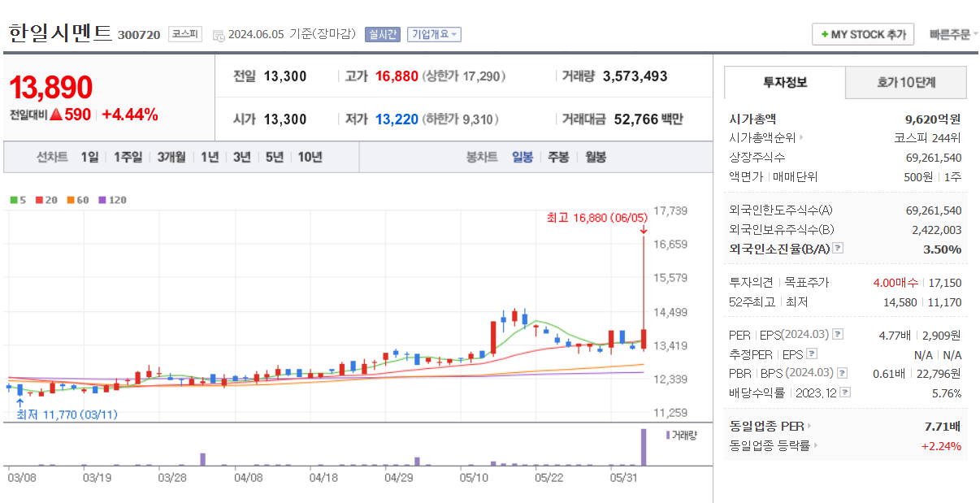Click the 상장주식수 value 69,261,540
The height and width of the screenshot is (503, 980).
click(934, 157)
